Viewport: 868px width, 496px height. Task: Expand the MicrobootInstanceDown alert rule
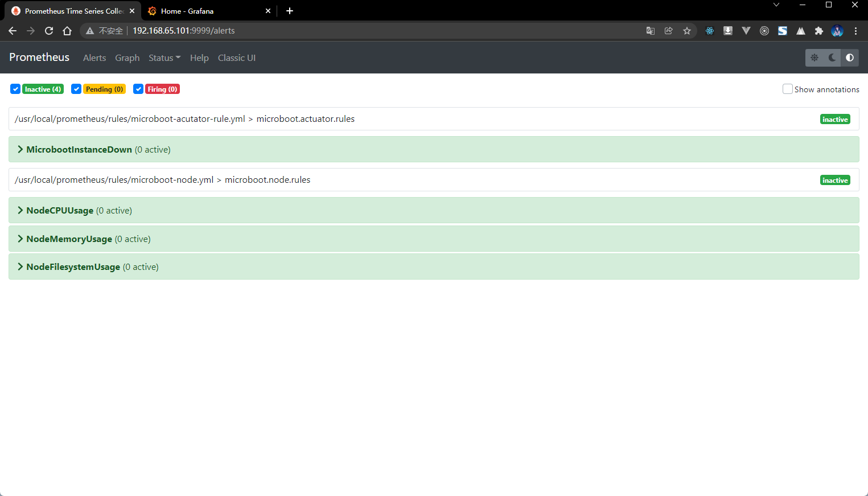point(434,149)
